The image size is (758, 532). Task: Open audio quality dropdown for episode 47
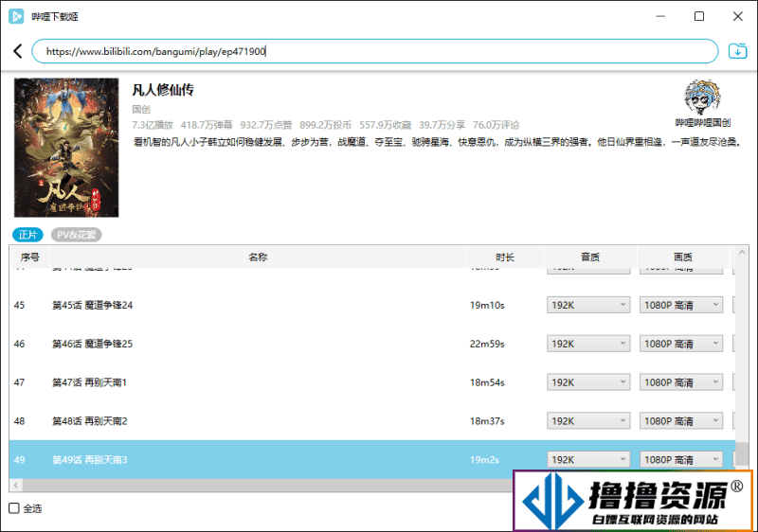coord(588,382)
